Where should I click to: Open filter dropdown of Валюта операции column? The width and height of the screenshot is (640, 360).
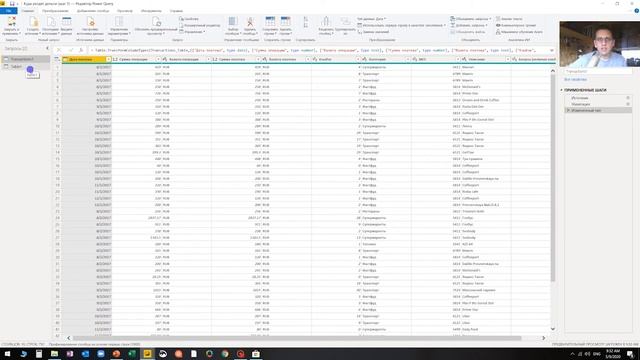tap(208, 59)
